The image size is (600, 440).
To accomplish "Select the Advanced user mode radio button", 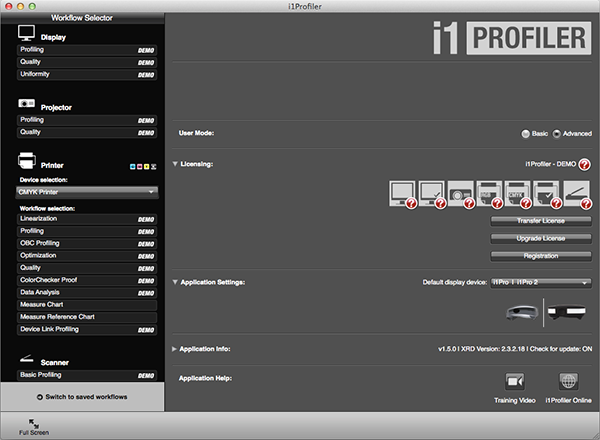I will pos(557,134).
